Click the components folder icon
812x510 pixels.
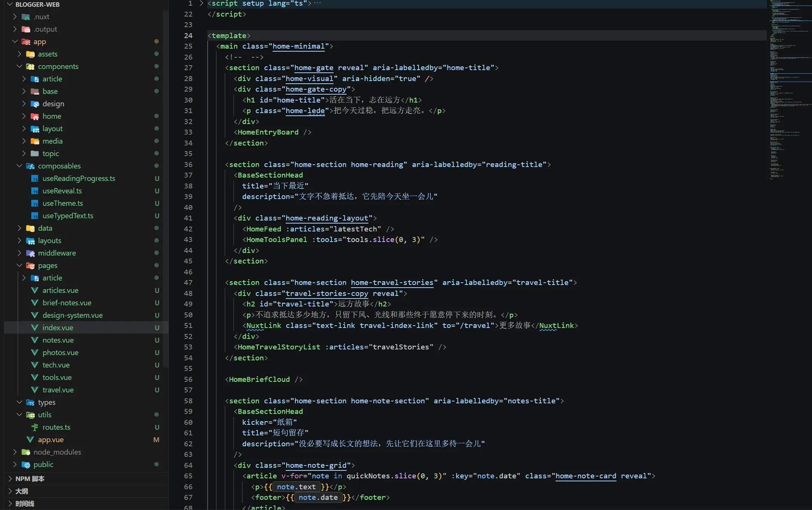pyautogui.click(x=31, y=67)
